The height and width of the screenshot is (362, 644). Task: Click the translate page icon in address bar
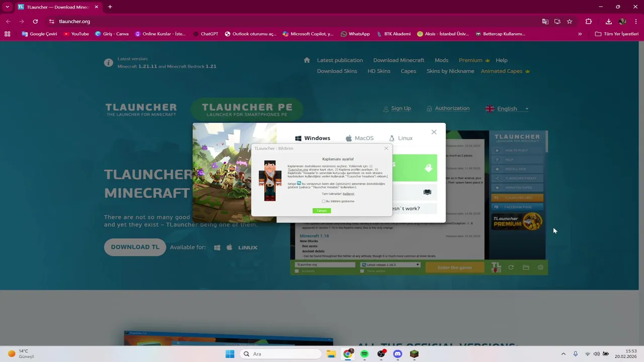[545, 22]
